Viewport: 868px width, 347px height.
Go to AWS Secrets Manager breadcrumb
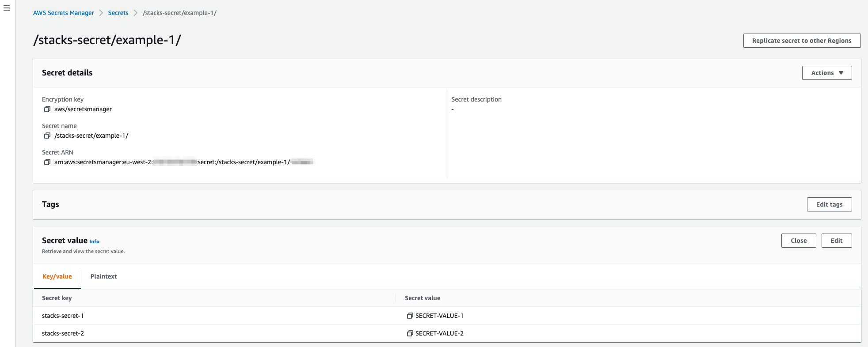64,13
